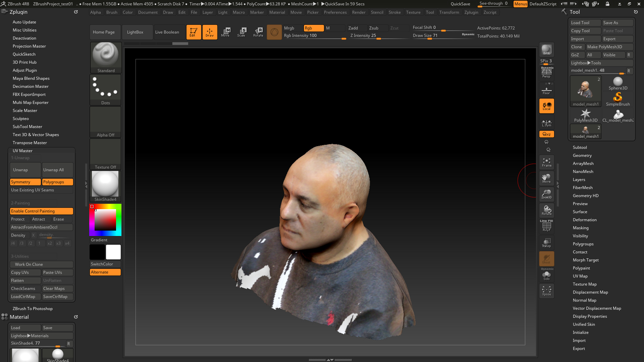644x362 pixels.
Task: Open the Render menu
Action: (359, 12)
